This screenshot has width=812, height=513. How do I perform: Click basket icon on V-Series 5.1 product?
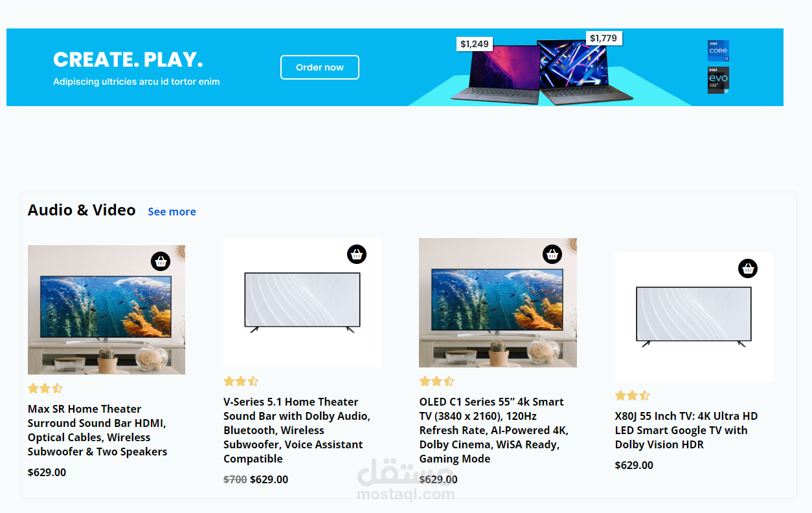(357, 254)
